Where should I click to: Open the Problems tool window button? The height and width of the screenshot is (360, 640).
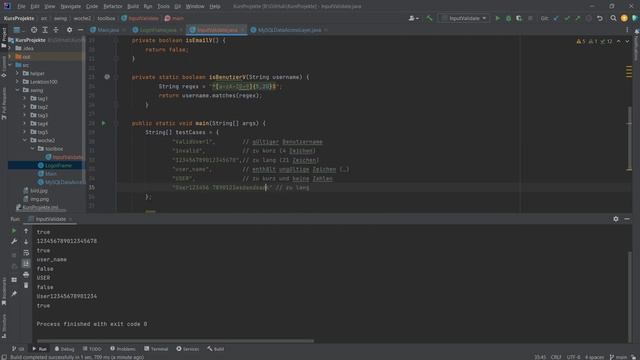click(x=123, y=349)
